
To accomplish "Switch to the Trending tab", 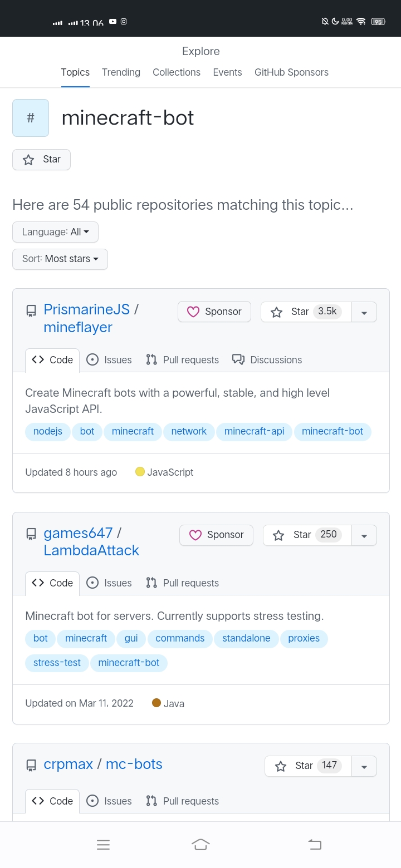I will 121,72.
